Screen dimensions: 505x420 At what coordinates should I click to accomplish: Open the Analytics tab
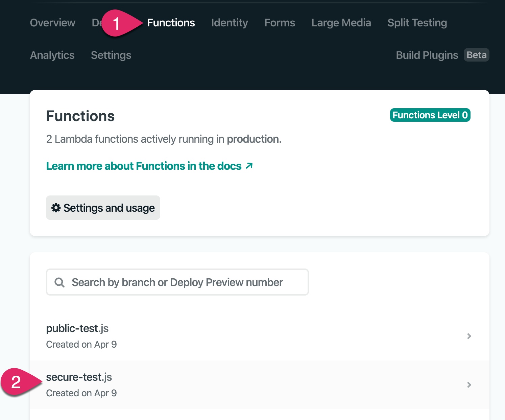pos(52,55)
